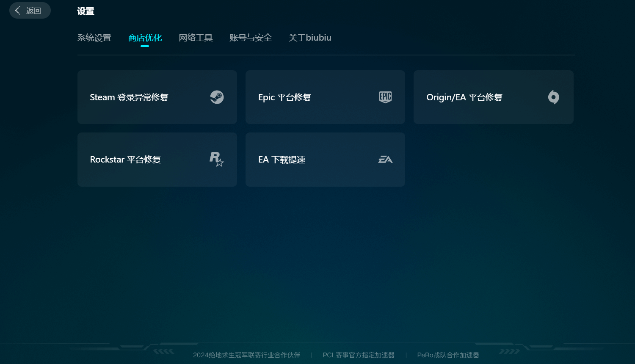Open the 关于biubiu tab
The width and height of the screenshot is (635, 364).
(310, 38)
